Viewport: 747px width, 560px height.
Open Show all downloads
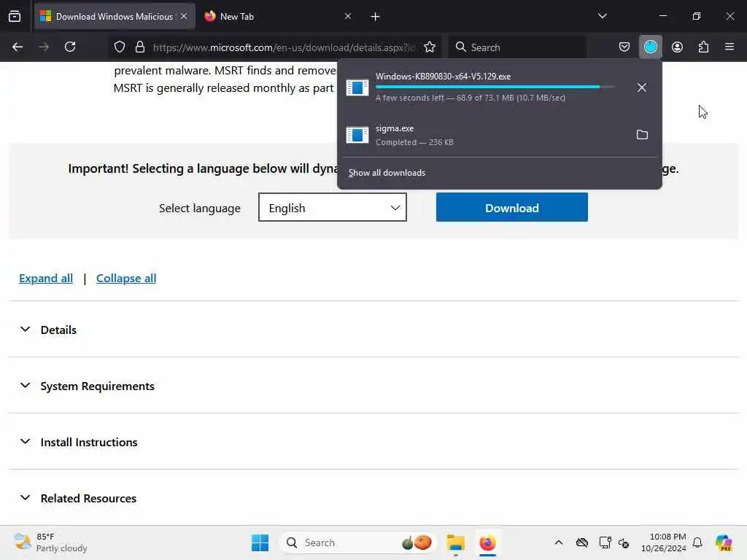point(387,173)
